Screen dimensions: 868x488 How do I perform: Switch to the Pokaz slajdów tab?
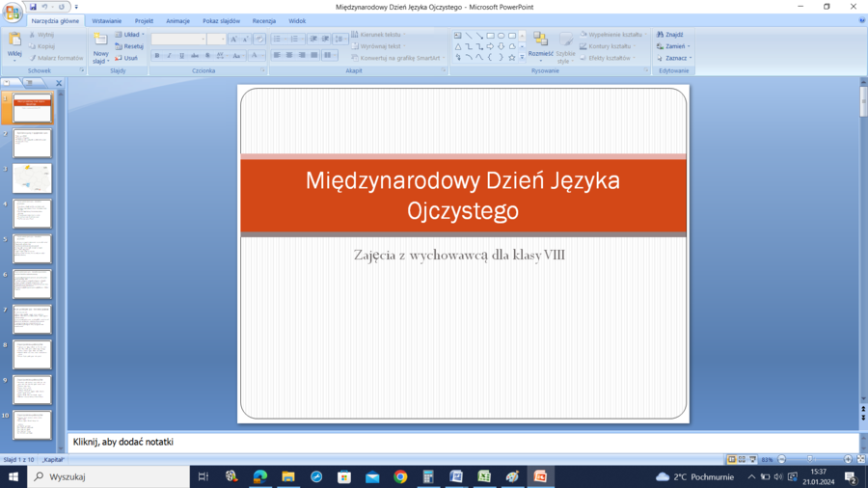pos(221,21)
